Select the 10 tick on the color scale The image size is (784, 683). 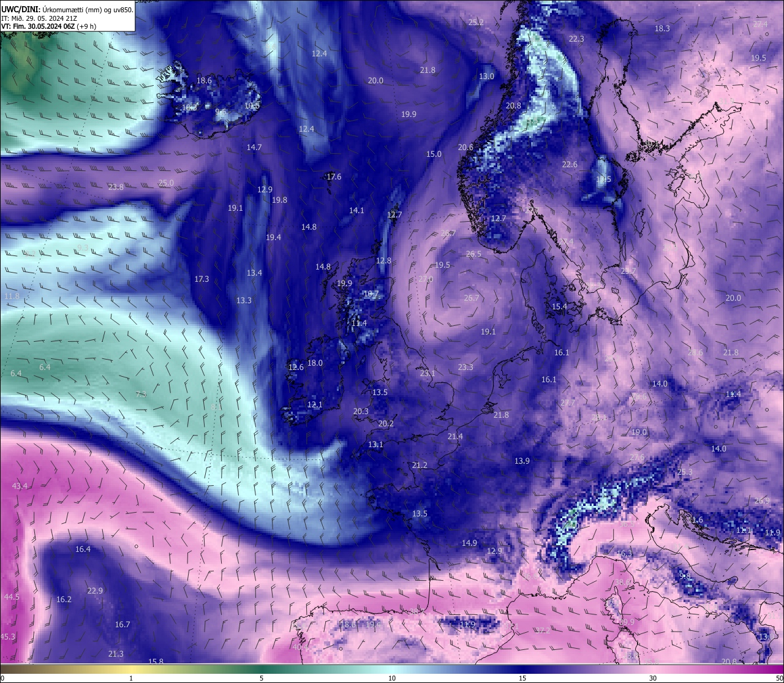tap(392, 678)
